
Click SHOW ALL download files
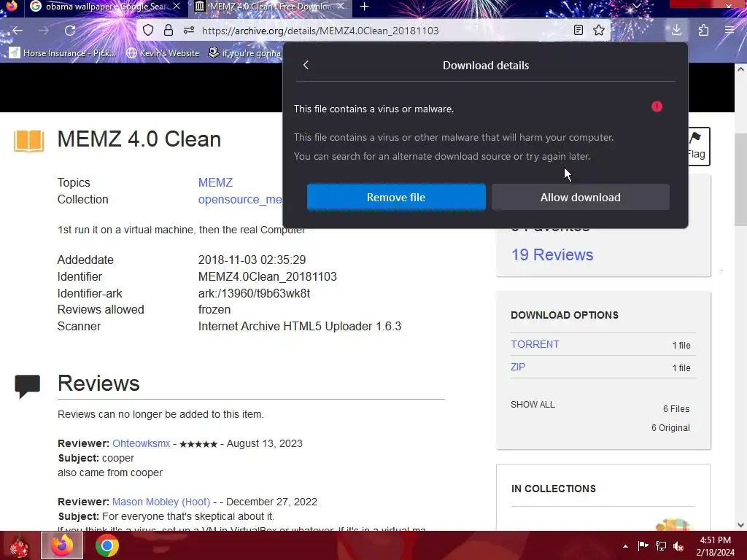tap(533, 404)
